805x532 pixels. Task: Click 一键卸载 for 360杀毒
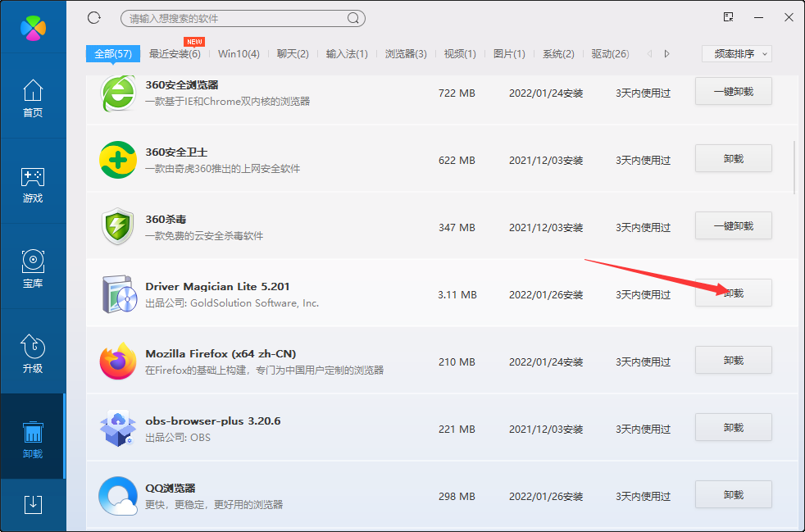734,226
